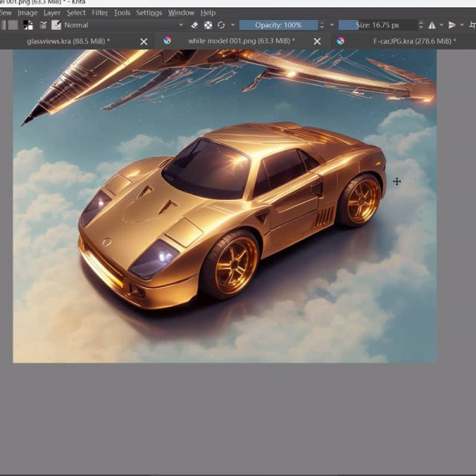Click the fill gradient/pattern swatch icon
The width and height of the screenshot is (476, 476).
[x=13, y=25]
